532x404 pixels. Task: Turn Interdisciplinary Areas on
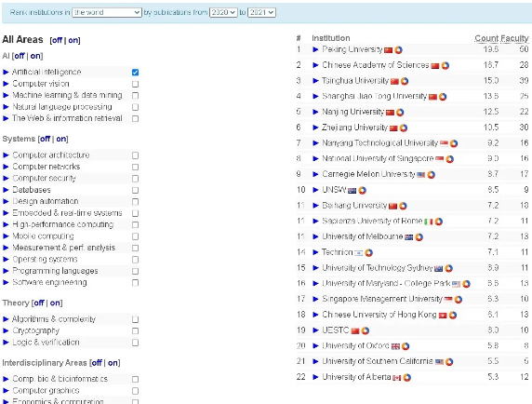click(x=113, y=363)
